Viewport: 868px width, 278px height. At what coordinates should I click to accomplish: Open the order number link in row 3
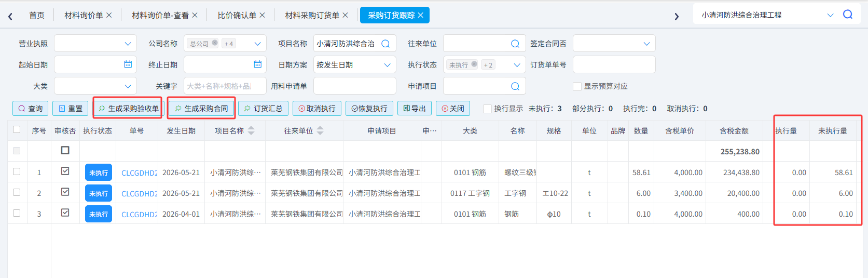coord(139,214)
